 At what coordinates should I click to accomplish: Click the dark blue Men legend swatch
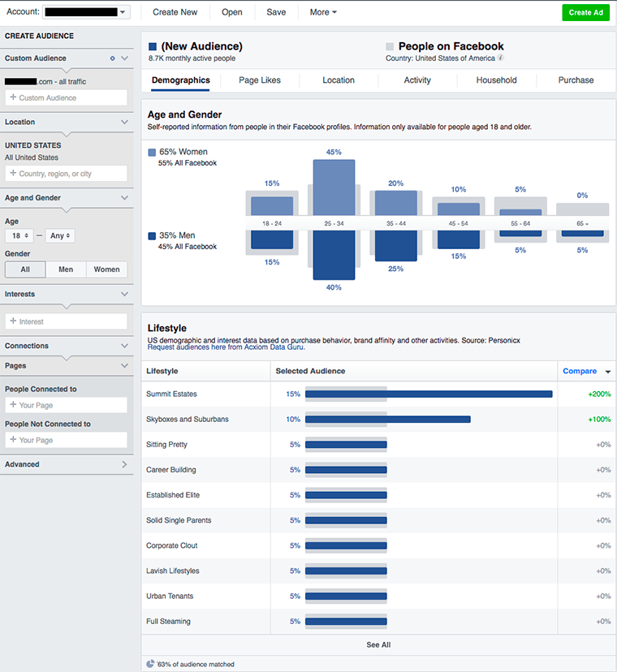click(152, 235)
